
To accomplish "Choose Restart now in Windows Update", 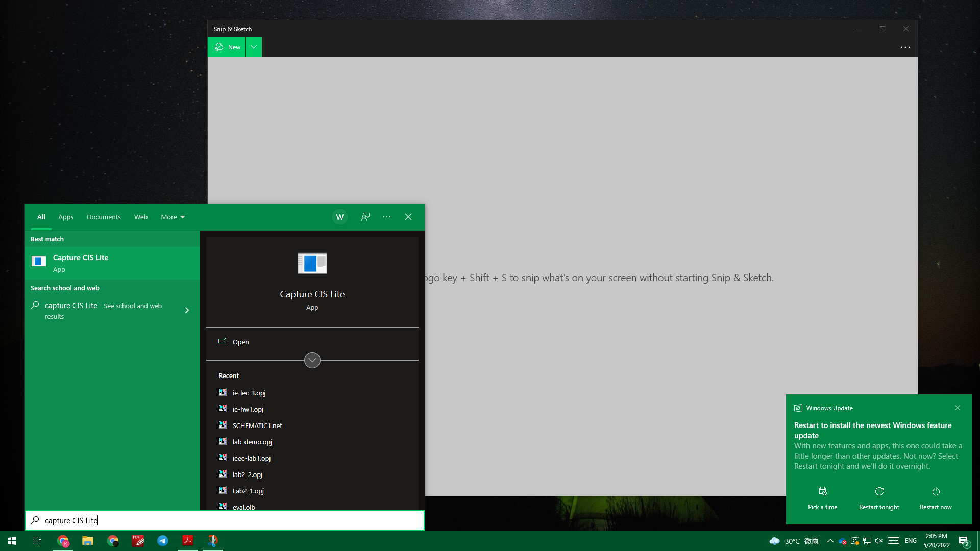I will (x=936, y=498).
